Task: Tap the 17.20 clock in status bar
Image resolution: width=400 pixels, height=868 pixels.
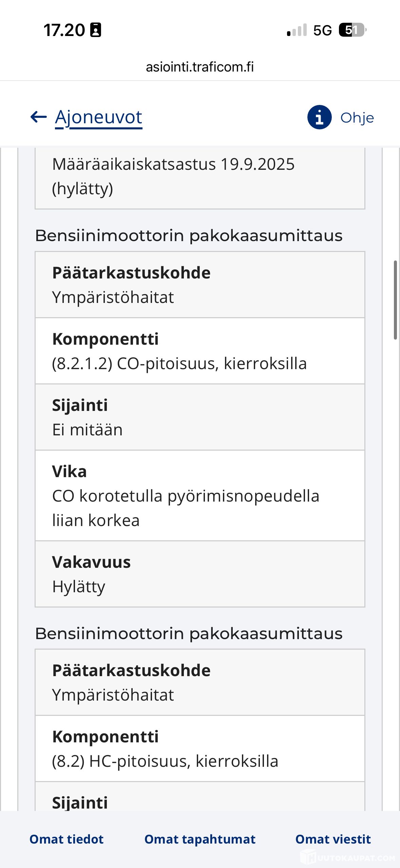Action: pyautogui.click(x=64, y=30)
